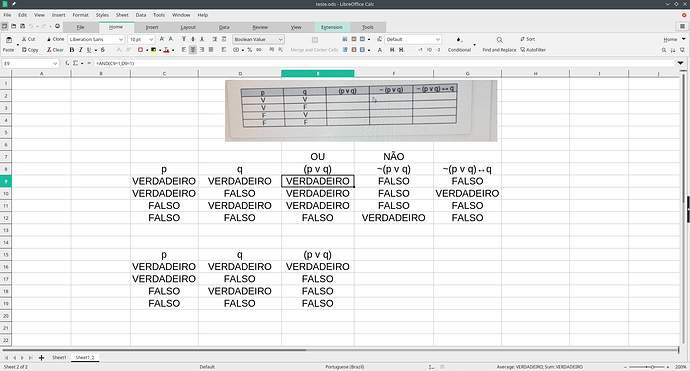Click the Sum sigma icon
Viewport: 690px width, 371px height.
click(x=75, y=63)
